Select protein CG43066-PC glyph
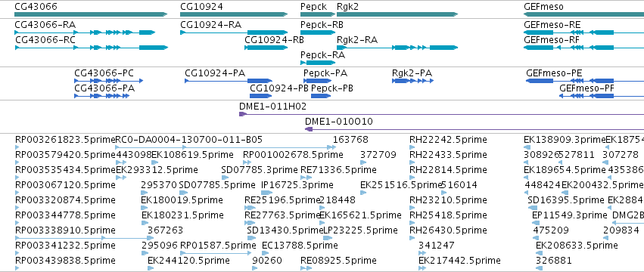This screenshot has height=272, width=644. (x=108, y=81)
